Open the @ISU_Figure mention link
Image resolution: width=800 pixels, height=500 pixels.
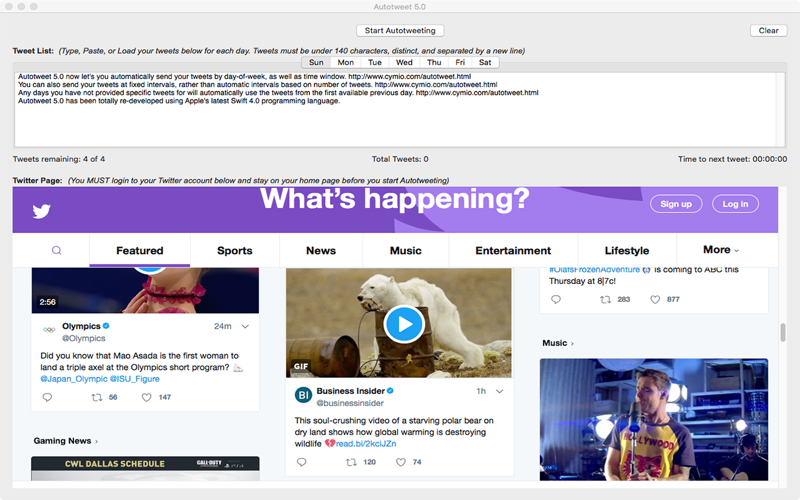coord(135,379)
